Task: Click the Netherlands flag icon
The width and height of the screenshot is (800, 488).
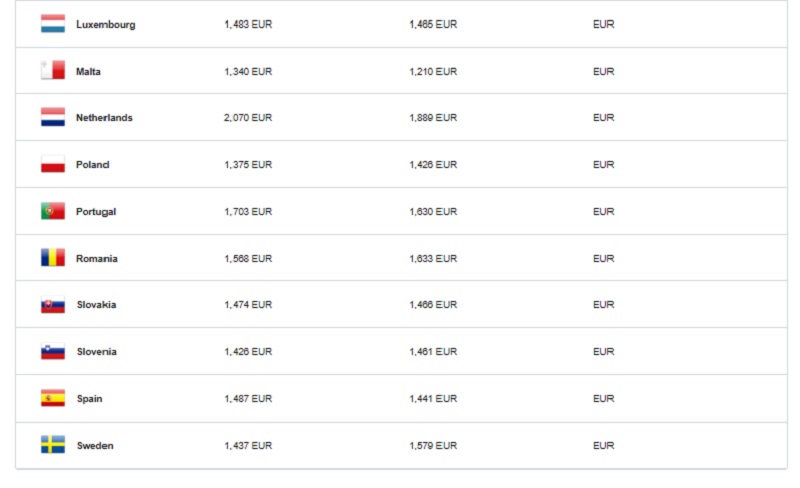Action: click(53, 118)
